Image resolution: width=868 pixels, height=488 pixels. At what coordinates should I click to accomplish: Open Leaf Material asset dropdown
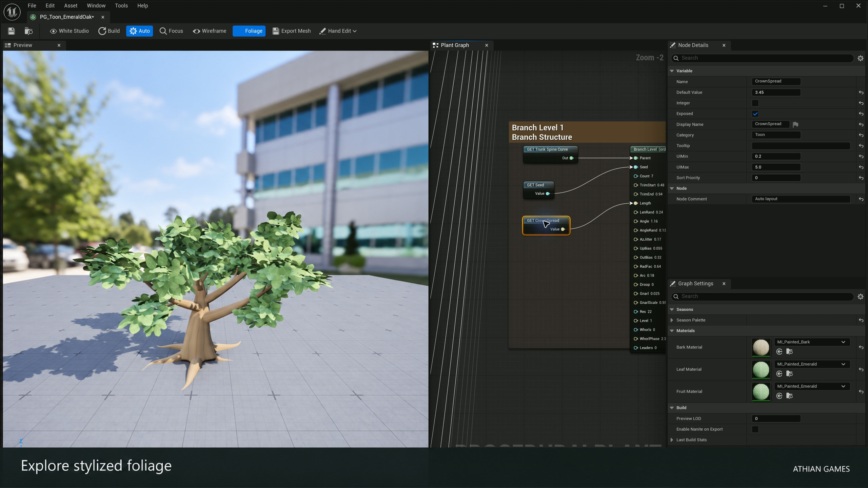click(812, 364)
